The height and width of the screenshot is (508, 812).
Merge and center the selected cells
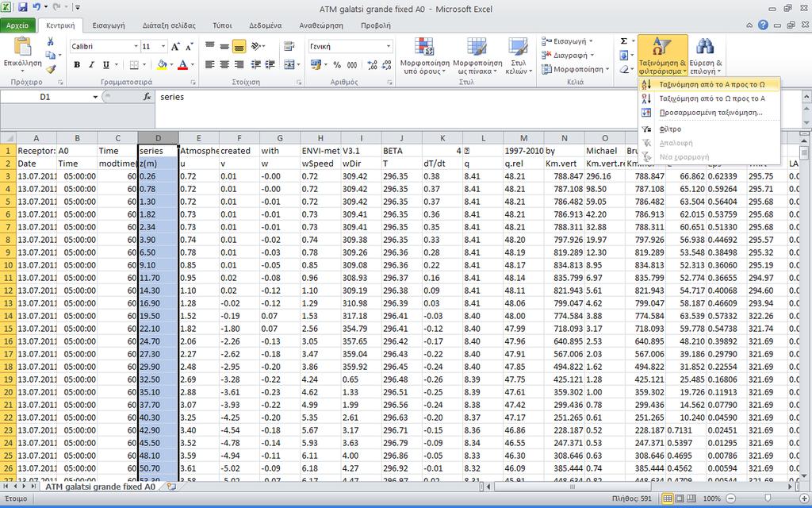click(x=289, y=65)
